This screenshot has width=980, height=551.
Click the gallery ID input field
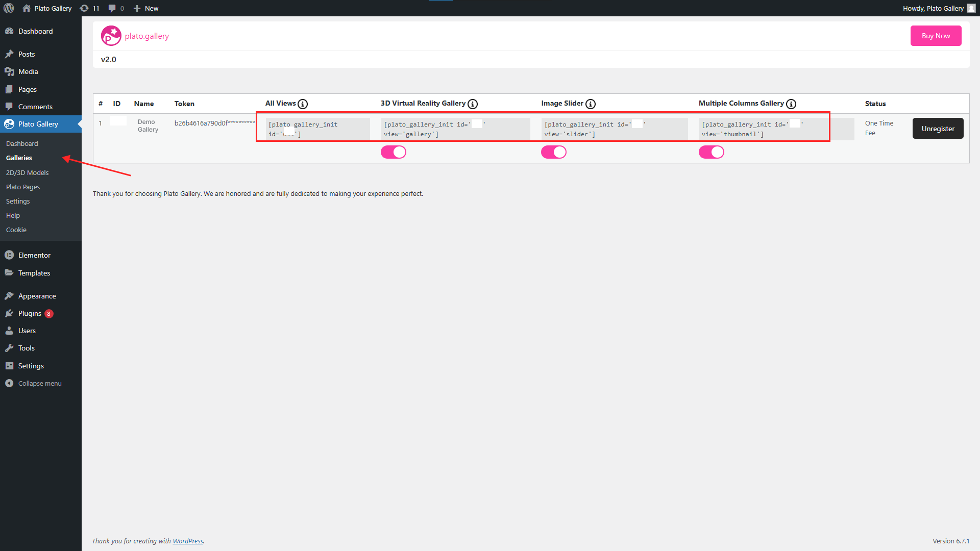point(118,120)
